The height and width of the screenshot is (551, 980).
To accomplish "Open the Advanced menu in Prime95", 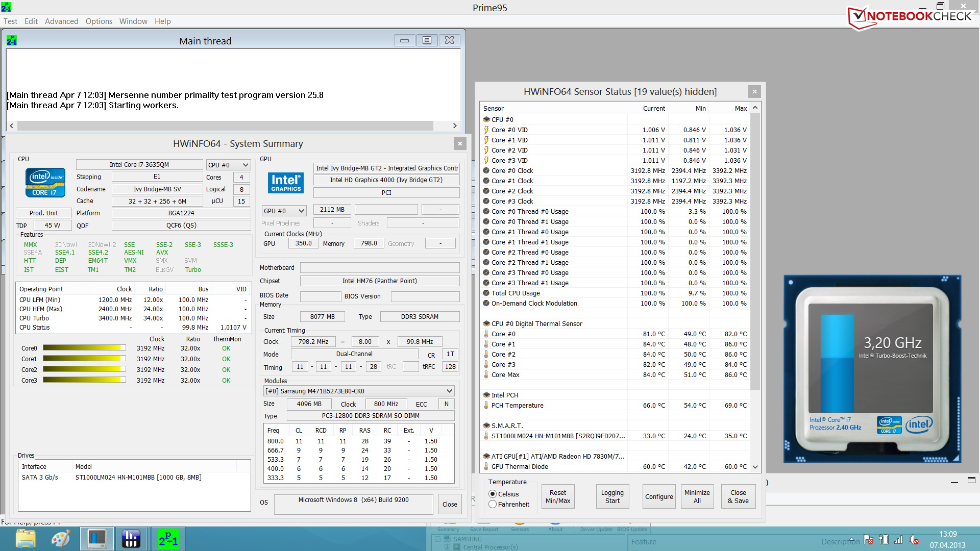I will pyautogui.click(x=61, y=21).
